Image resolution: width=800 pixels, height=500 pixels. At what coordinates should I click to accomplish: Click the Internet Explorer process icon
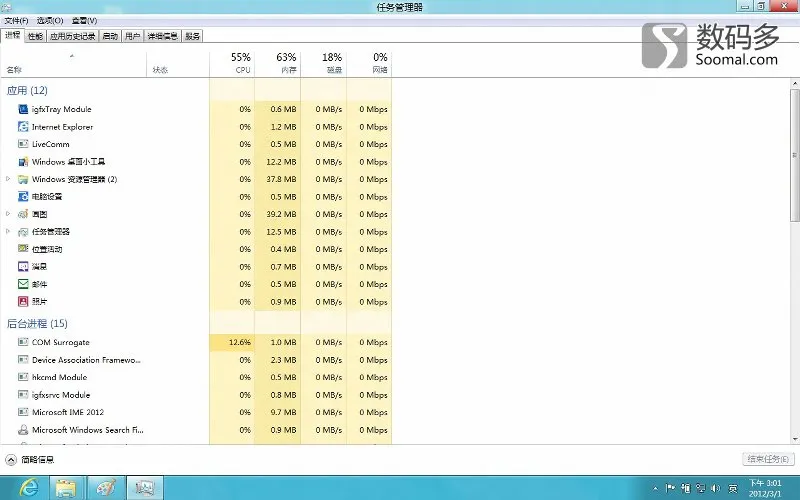pos(23,127)
